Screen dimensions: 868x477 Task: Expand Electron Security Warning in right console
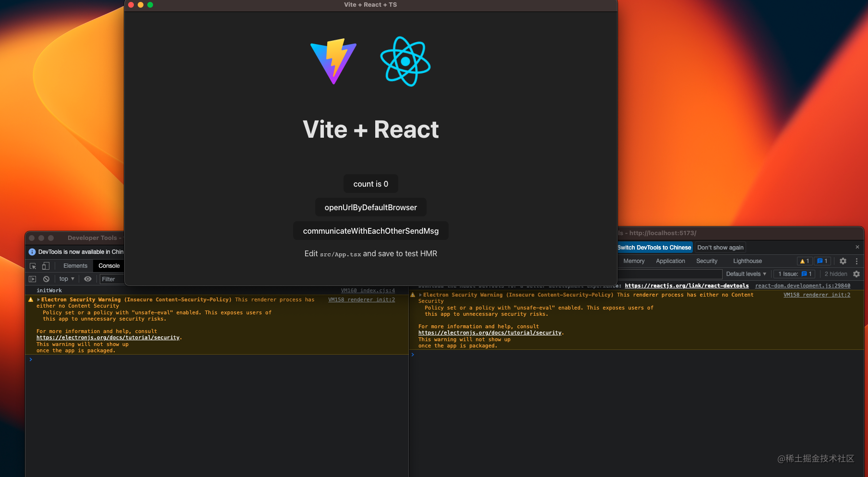pos(420,295)
